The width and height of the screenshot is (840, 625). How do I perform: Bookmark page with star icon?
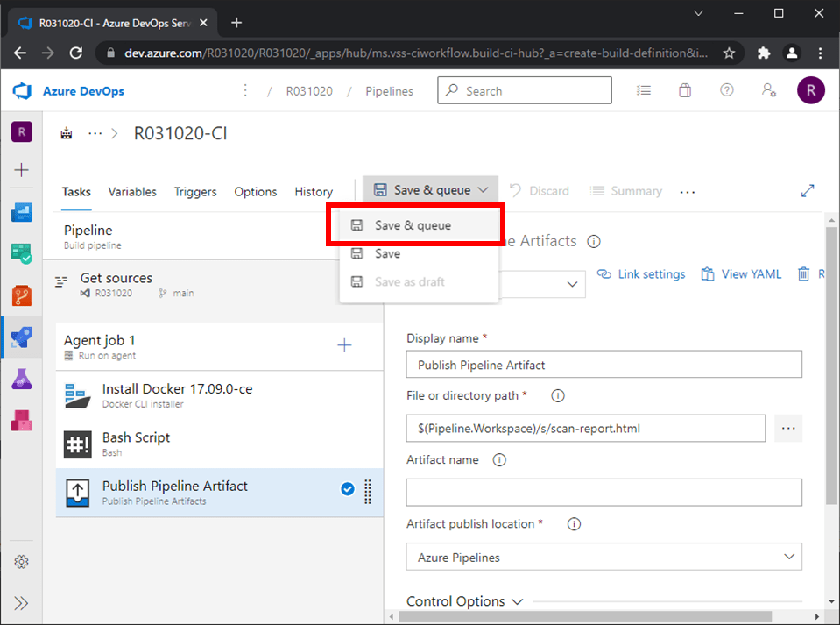[x=729, y=53]
